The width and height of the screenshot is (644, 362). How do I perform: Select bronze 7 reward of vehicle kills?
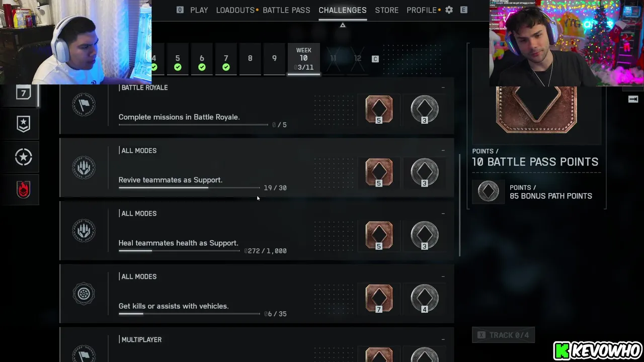tap(379, 298)
